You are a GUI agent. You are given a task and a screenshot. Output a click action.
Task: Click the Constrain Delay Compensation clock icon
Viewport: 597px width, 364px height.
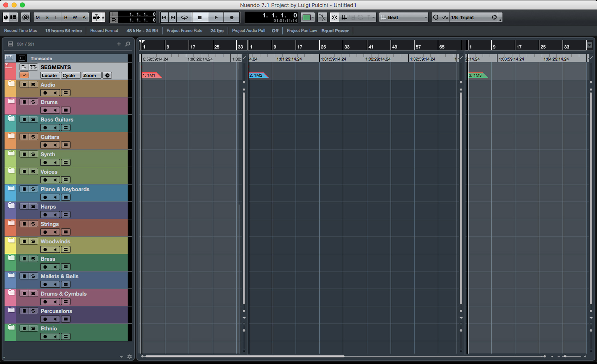[25, 17]
